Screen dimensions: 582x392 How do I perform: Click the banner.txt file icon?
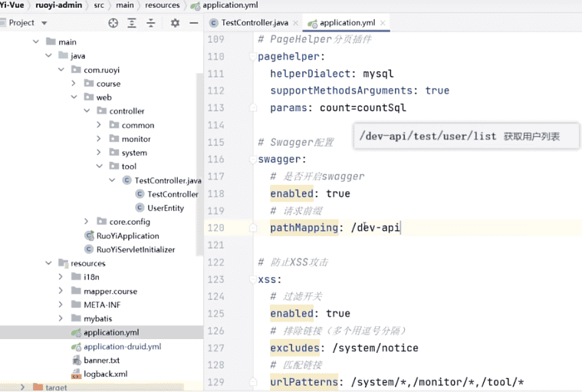pos(76,360)
